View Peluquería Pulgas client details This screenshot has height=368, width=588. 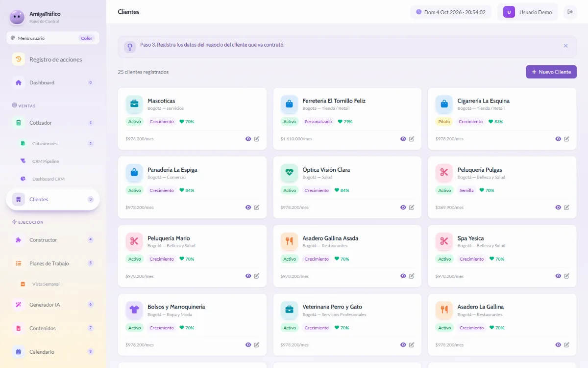coord(558,208)
